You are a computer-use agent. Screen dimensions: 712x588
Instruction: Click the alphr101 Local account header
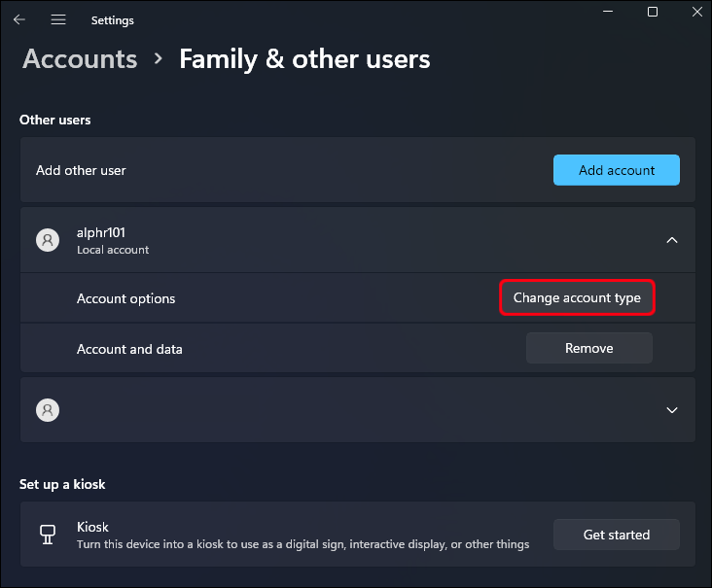pos(113,240)
